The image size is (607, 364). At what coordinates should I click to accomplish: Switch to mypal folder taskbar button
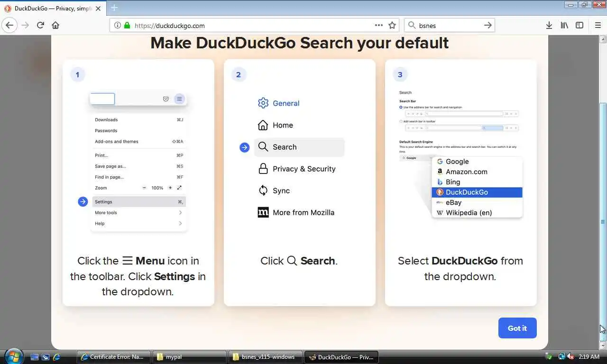click(x=189, y=357)
